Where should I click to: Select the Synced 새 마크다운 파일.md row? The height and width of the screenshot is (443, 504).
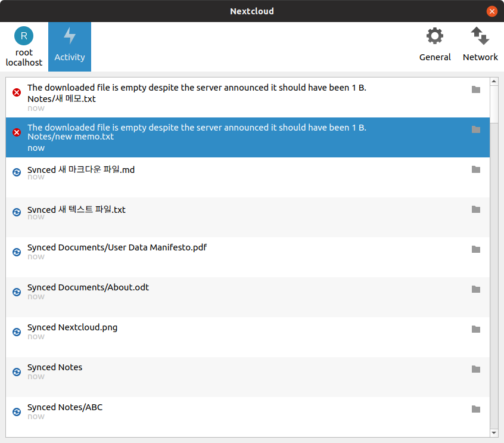247,177
